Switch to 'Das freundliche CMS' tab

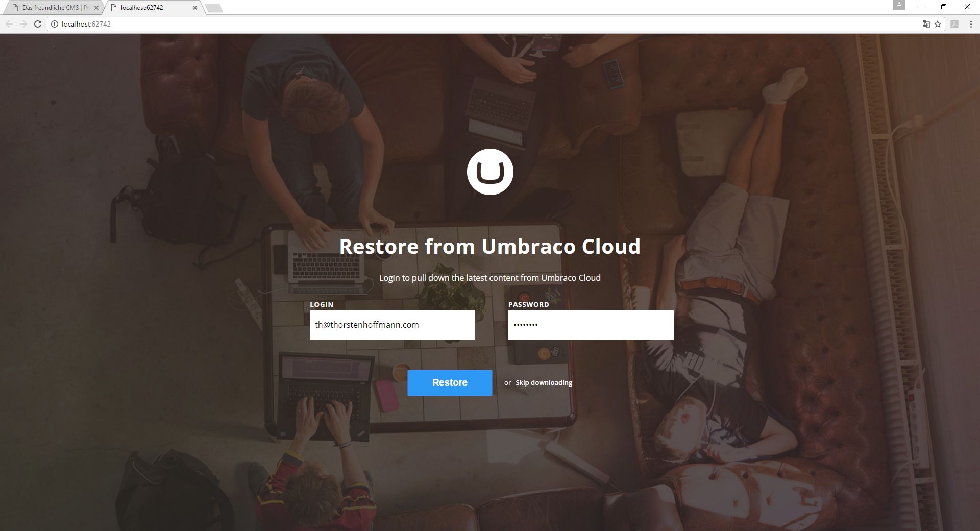pos(51,8)
